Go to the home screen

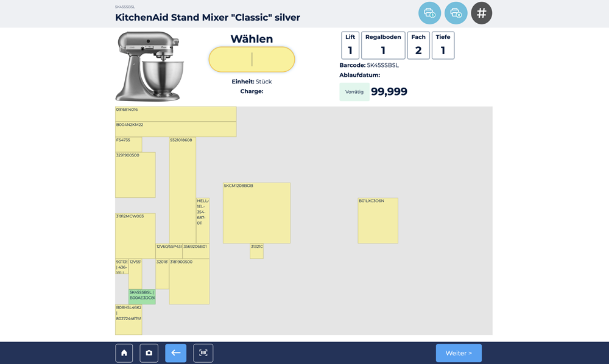pyautogui.click(x=124, y=353)
